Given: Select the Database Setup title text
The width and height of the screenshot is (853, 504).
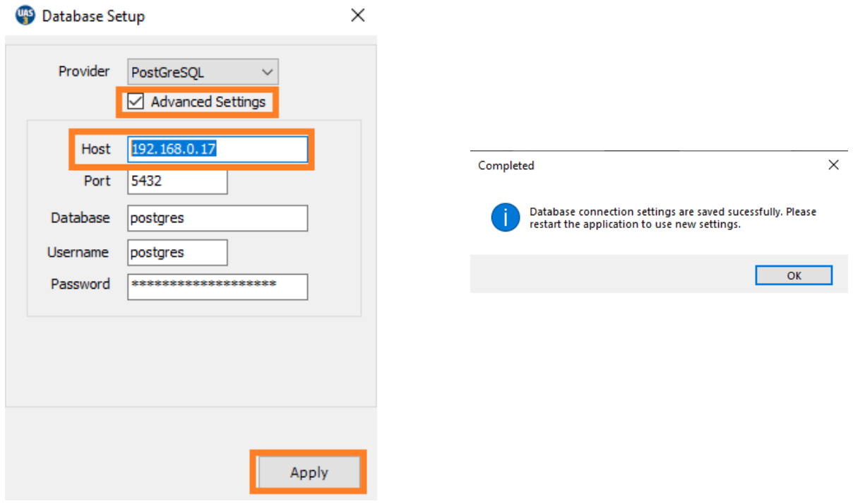Looking at the screenshot, I should click(94, 15).
